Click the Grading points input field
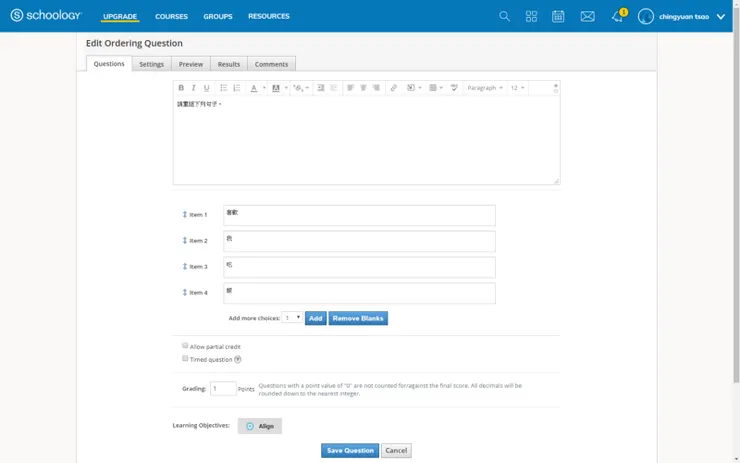The image size is (740, 463). click(x=223, y=388)
